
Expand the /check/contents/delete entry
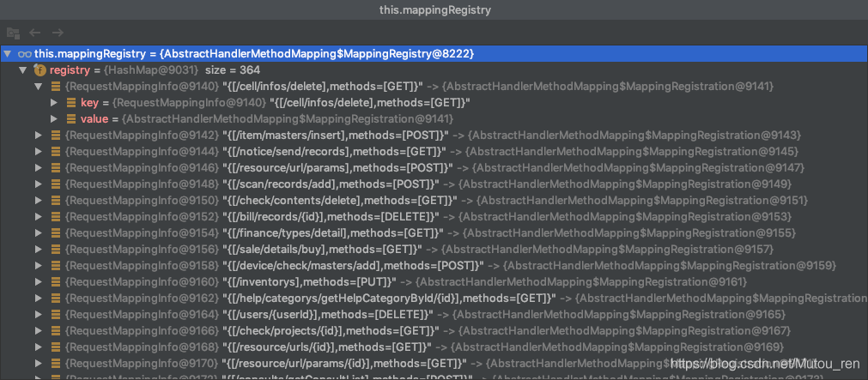(38, 200)
